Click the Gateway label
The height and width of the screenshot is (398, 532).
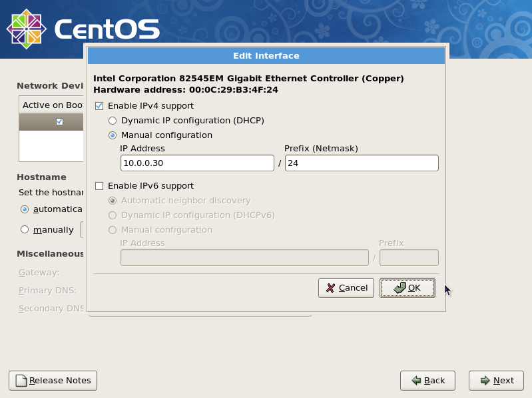pyautogui.click(x=39, y=273)
